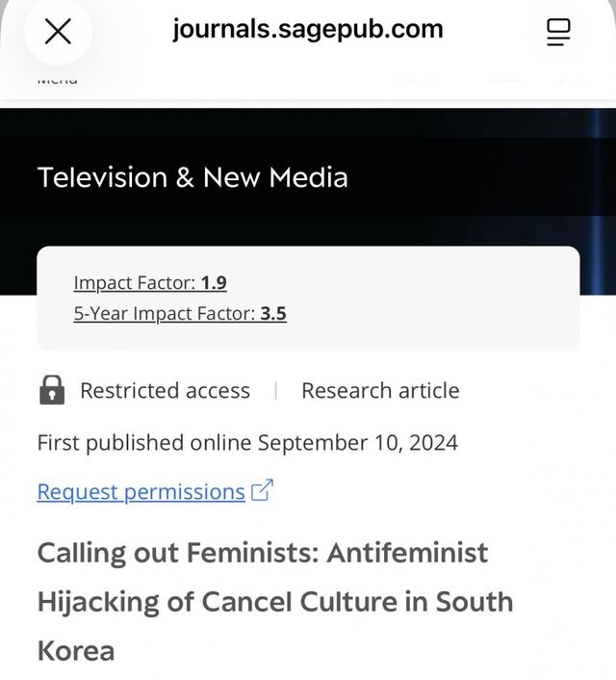Click the '5-Year Impact Factor' label link
Viewport: 616px width, 680px height.
click(x=165, y=313)
